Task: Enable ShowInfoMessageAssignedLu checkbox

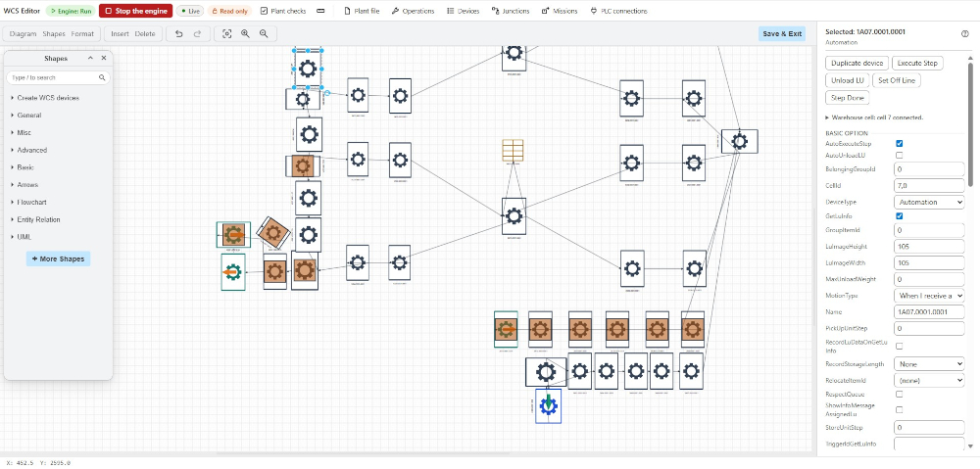Action: pos(900,409)
